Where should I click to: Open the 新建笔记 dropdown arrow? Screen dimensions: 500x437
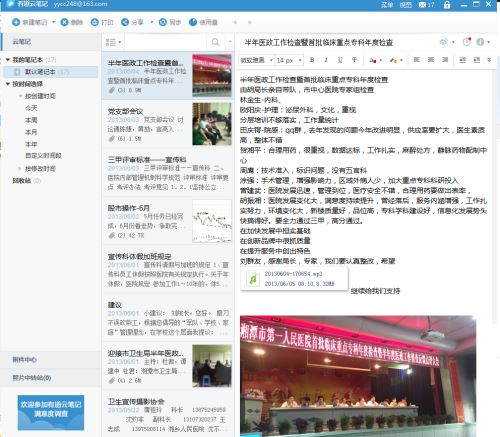(x=53, y=22)
